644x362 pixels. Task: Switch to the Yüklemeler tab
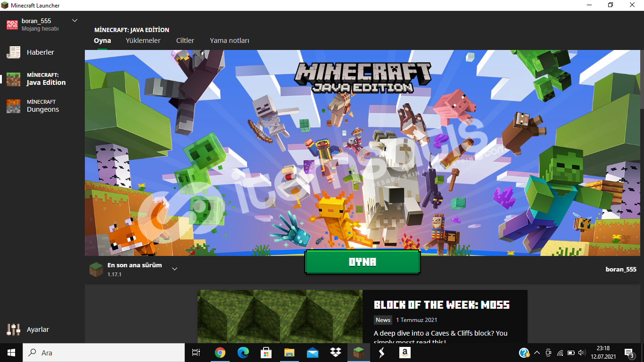(143, 41)
